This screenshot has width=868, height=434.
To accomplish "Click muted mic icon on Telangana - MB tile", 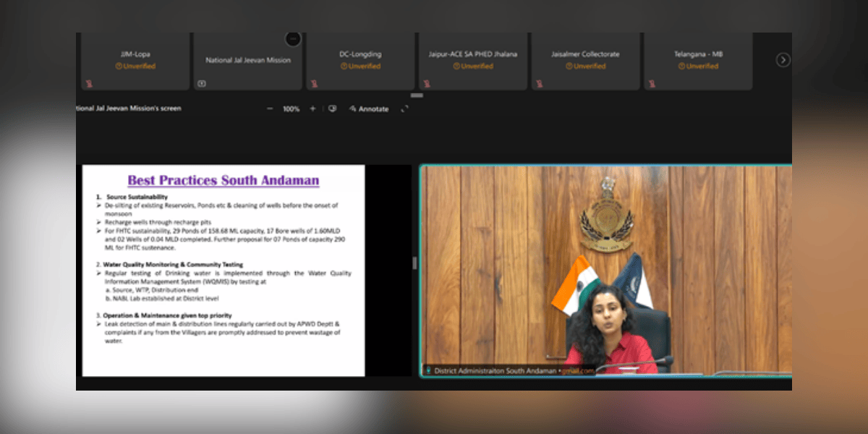I will (x=653, y=84).
